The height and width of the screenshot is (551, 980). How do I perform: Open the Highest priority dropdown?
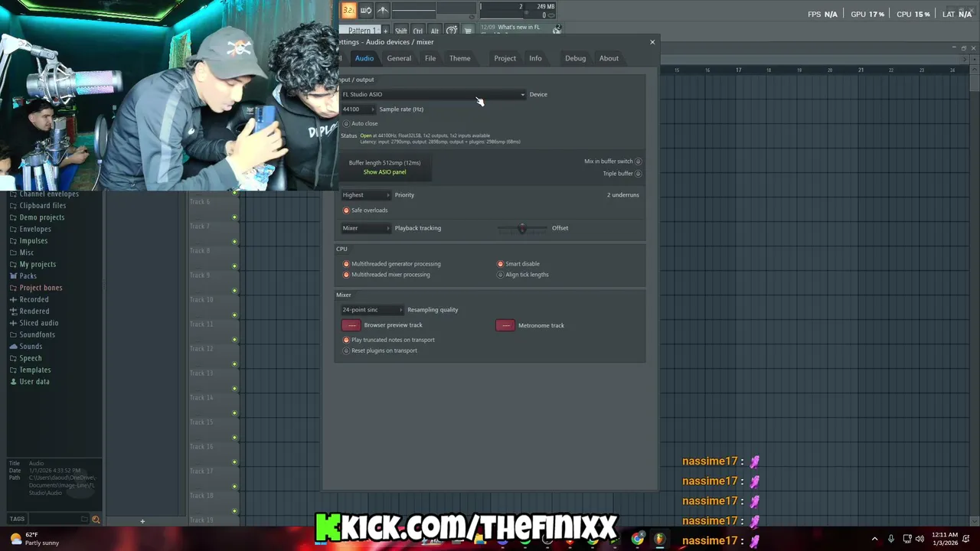pyautogui.click(x=366, y=195)
